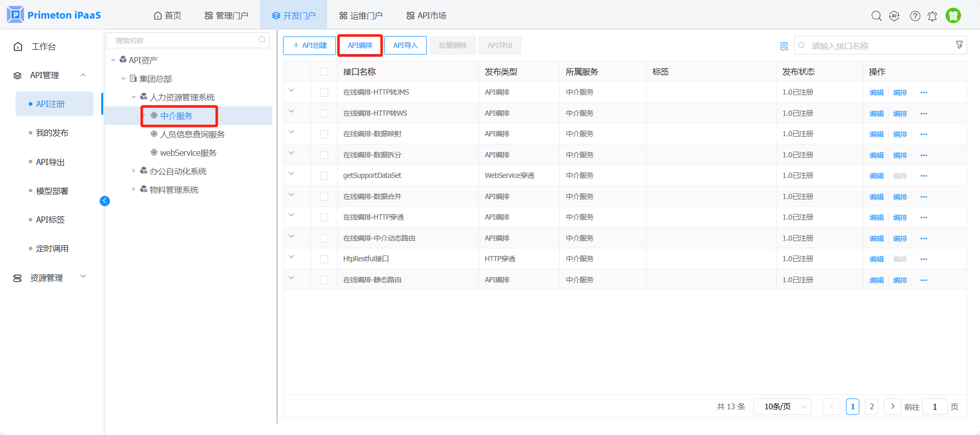Open the advanced filter funnel icon
Image resolution: width=980 pixels, height=435 pixels.
(x=959, y=45)
